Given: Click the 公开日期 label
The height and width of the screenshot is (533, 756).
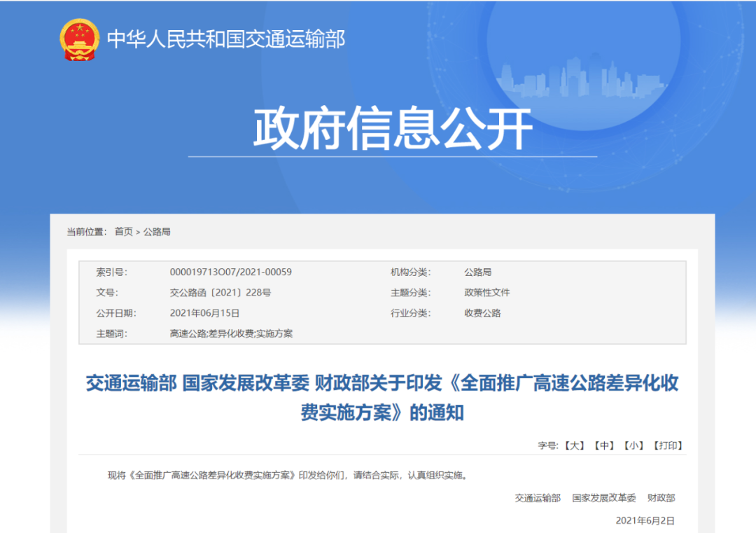Looking at the screenshot, I should [x=116, y=313].
